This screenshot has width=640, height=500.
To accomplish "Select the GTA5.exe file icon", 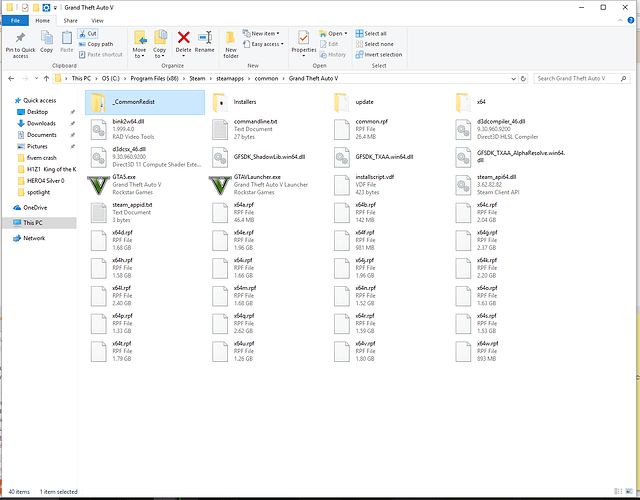I will (99, 184).
